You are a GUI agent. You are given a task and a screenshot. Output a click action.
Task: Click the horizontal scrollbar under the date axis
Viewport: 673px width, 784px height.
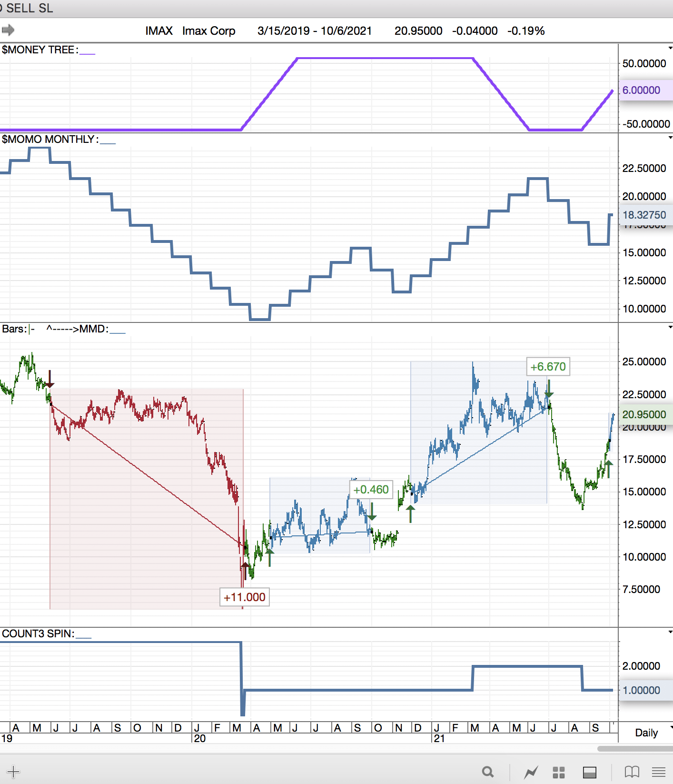tap(635, 748)
